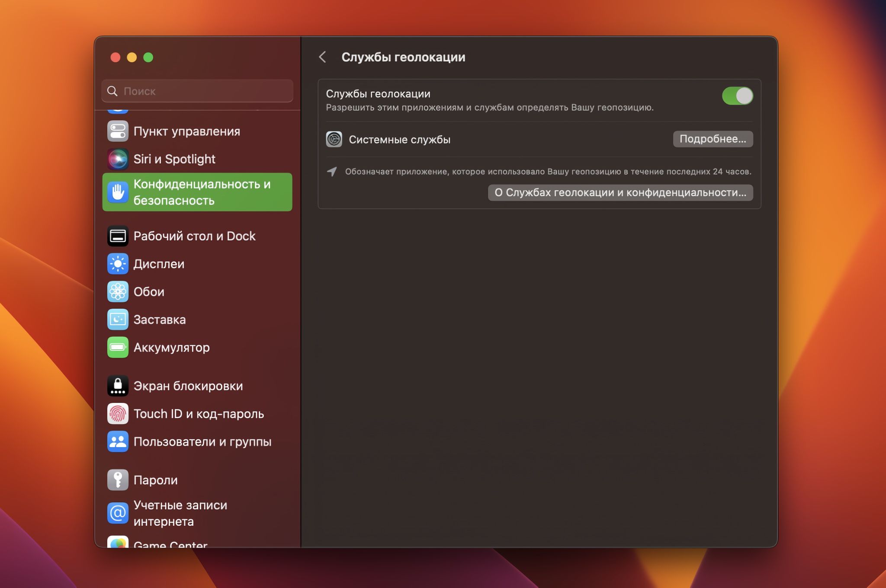Open Аккумулятор settings
Screen dimensions: 886x588
(x=197, y=347)
